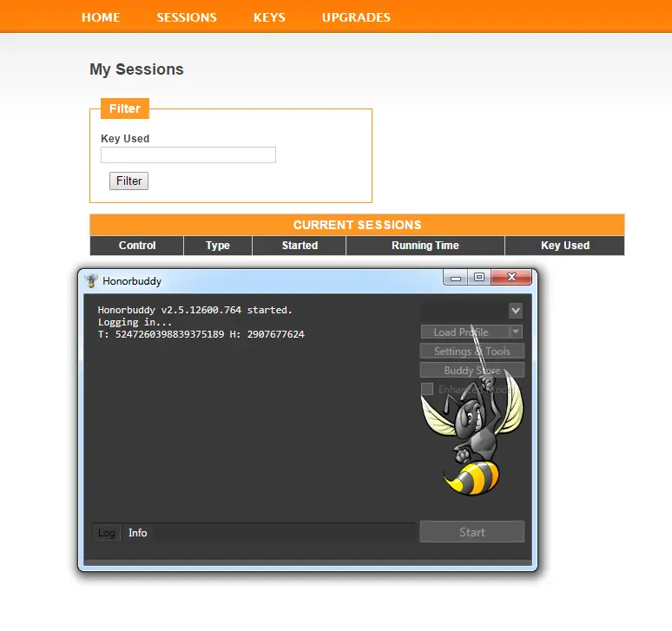Open the UPGRADES navigation item
This screenshot has width=672, height=631.
(356, 17)
